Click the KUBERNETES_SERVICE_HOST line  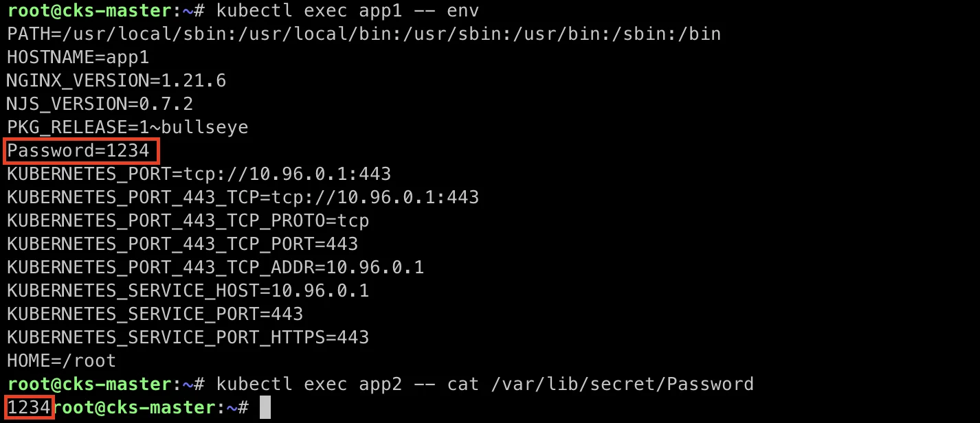click(x=188, y=290)
